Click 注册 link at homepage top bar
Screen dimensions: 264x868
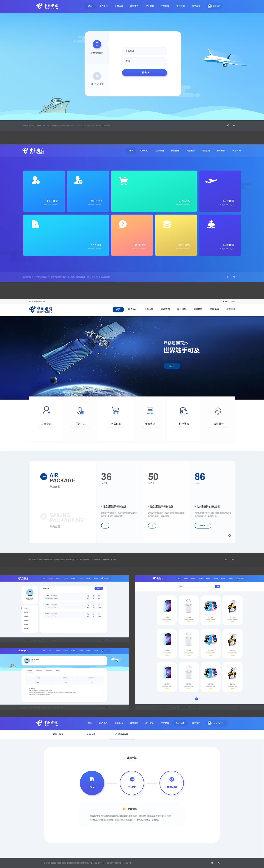(x=233, y=302)
